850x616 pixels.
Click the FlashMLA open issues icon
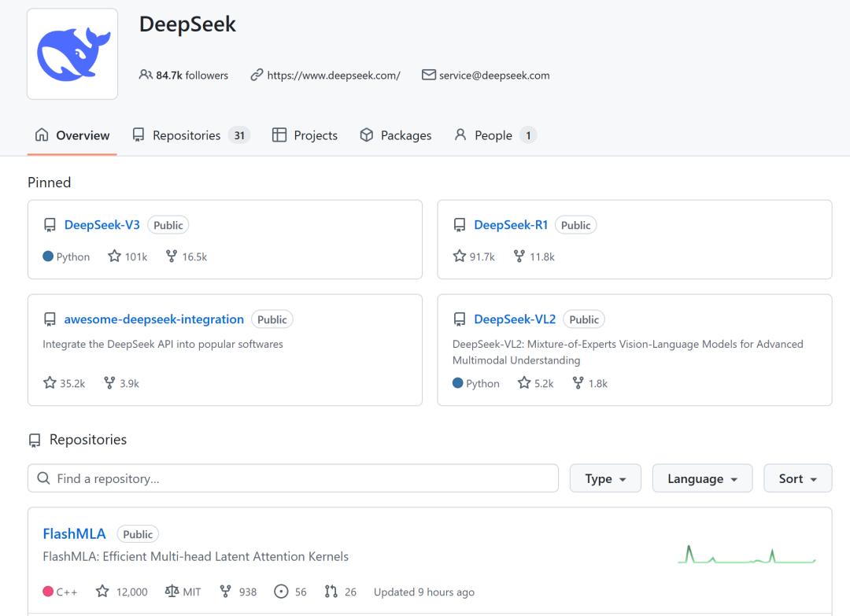281,592
